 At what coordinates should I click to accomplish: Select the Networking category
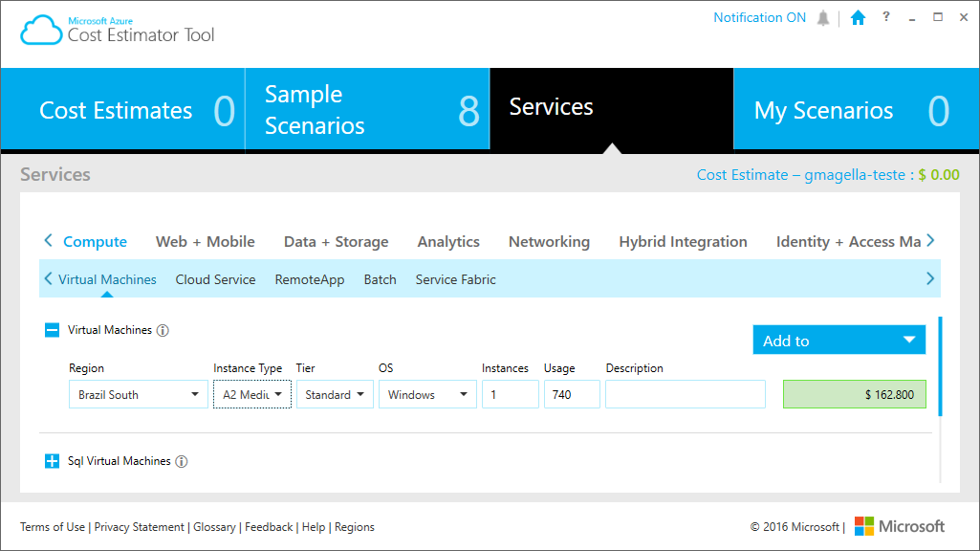(549, 241)
